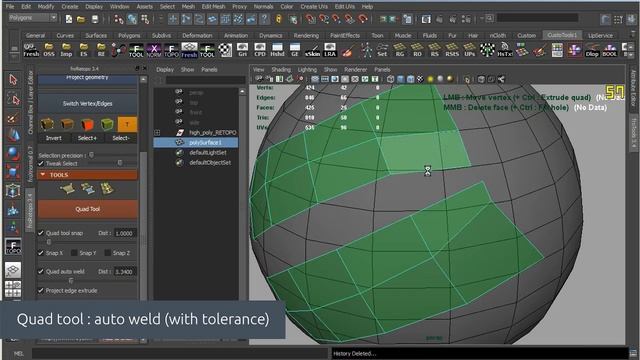
Task: Expand the high_poly_RETOPO outliner node
Action: tap(157, 133)
